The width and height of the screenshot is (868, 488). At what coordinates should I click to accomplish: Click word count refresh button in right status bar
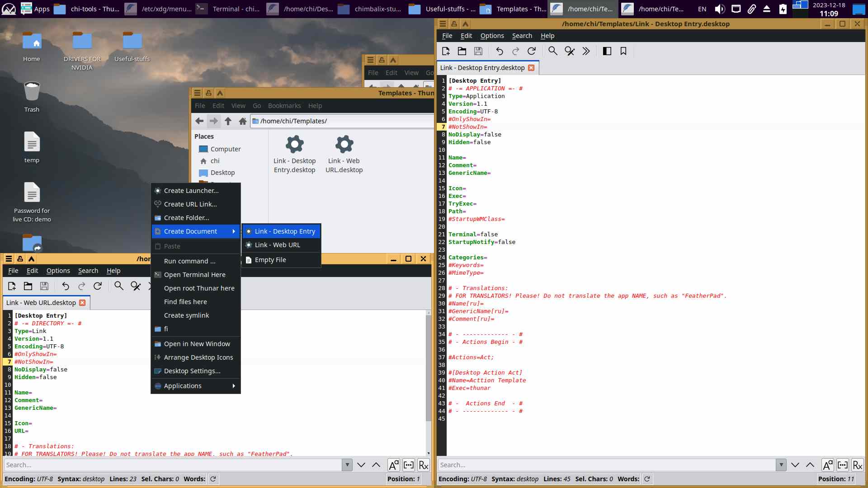(x=647, y=479)
